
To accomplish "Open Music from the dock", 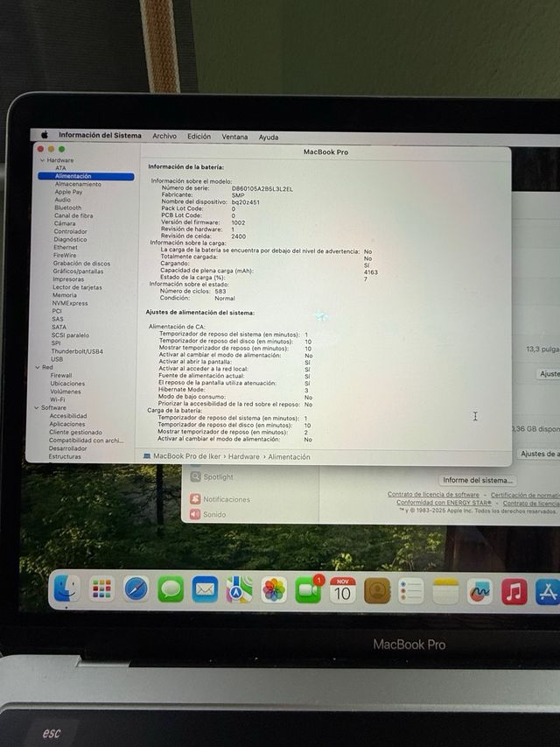I will (x=514, y=592).
